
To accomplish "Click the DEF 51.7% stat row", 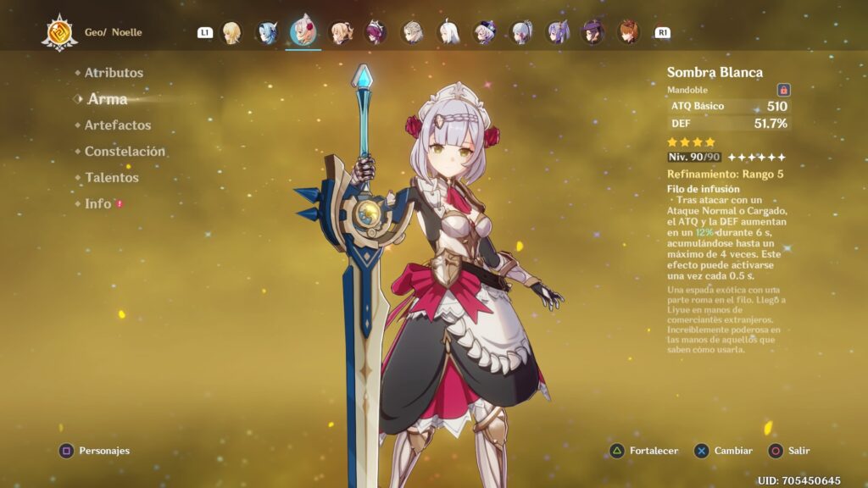I will (729, 124).
